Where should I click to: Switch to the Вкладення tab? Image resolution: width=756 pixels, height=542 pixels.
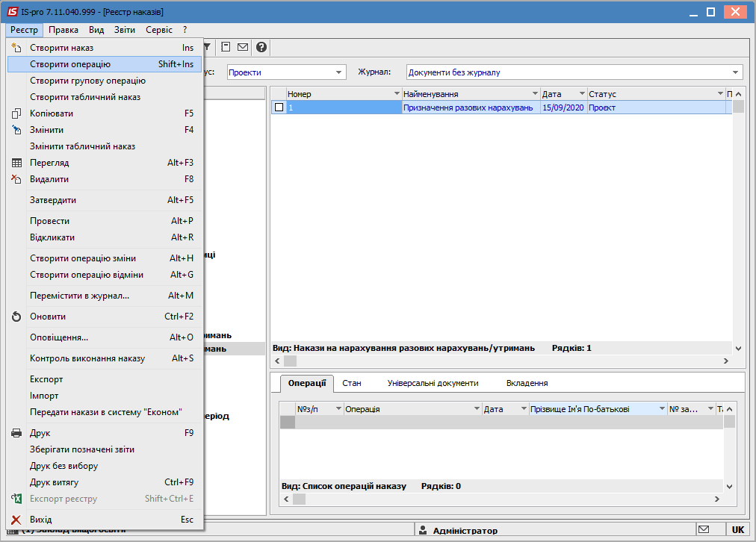pos(527,383)
